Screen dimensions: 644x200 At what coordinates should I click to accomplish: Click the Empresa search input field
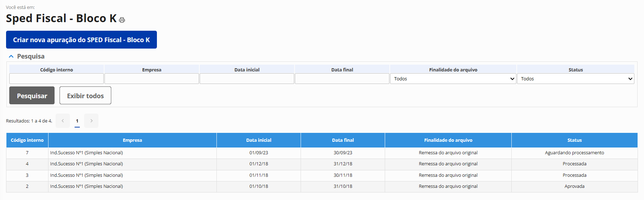click(x=152, y=79)
